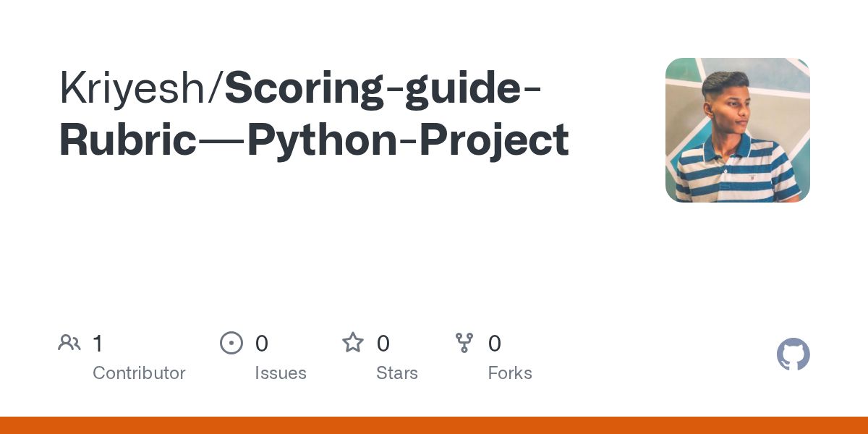
Task: Click the orange language bar at bottom
Action: tap(434, 425)
